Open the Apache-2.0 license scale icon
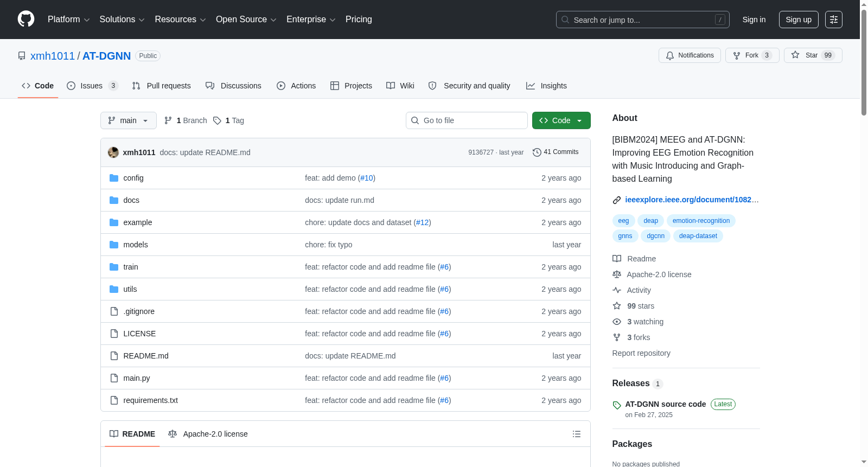The height and width of the screenshot is (467, 868). (x=617, y=274)
